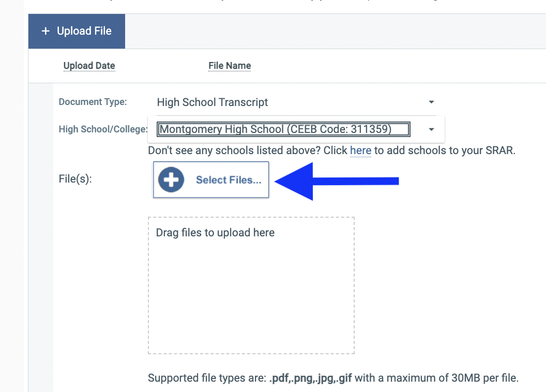Click the Select Files... button text

(229, 180)
